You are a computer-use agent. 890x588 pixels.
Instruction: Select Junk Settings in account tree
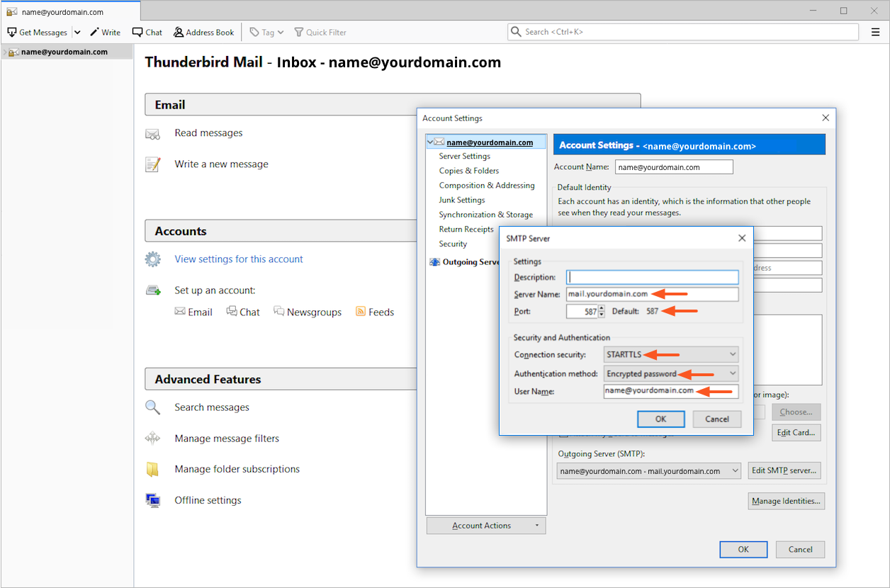click(461, 200)
